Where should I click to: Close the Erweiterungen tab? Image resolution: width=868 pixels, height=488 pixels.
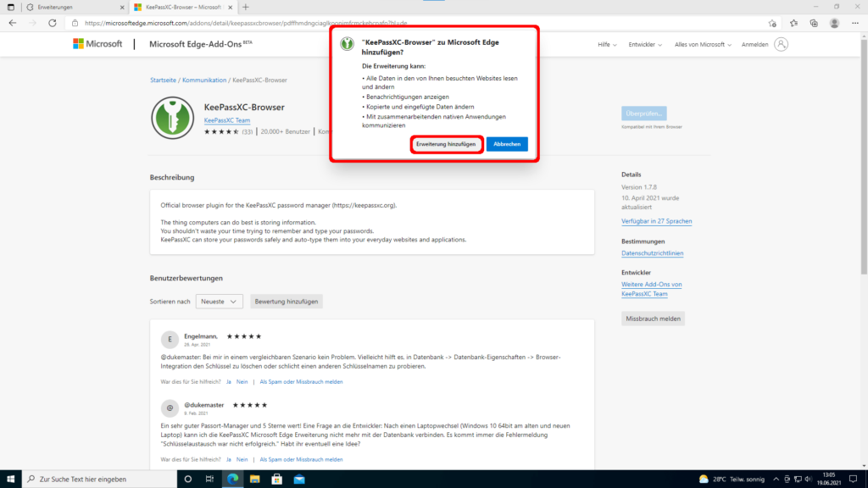coord(122,7)
